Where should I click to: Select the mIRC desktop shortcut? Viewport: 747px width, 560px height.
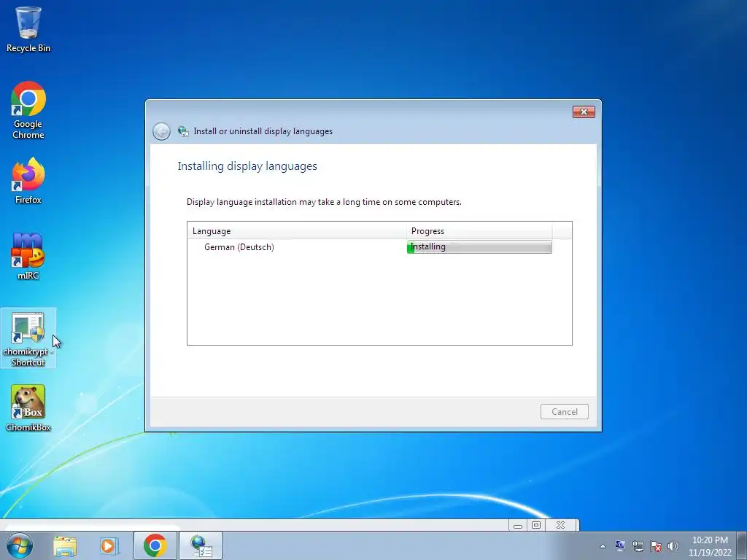(x=28, y=256)
